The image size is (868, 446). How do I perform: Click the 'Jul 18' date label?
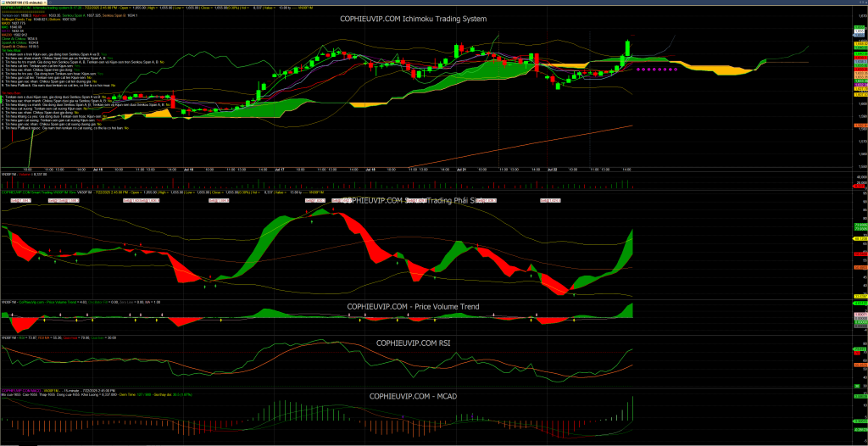(370, 169)
